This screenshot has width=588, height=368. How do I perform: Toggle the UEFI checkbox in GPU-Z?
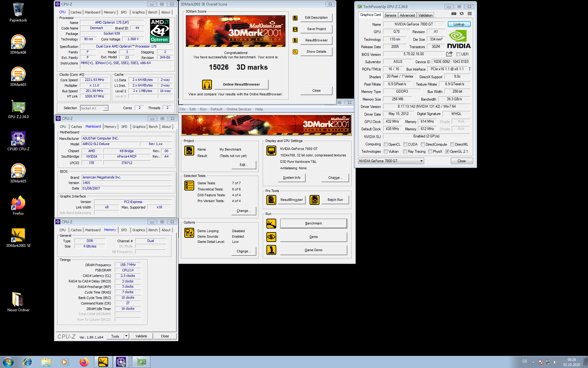click(x=458, y=54)
